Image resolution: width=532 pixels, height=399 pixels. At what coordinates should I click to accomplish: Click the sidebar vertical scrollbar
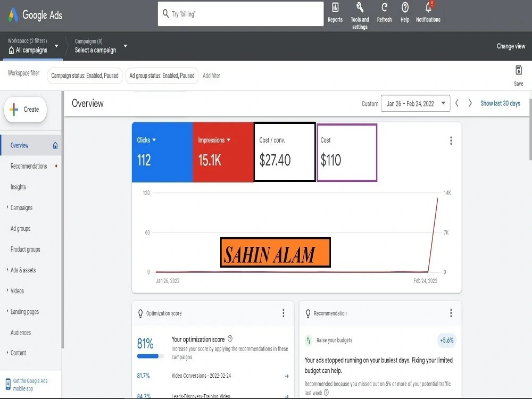[x=62, y=220]
